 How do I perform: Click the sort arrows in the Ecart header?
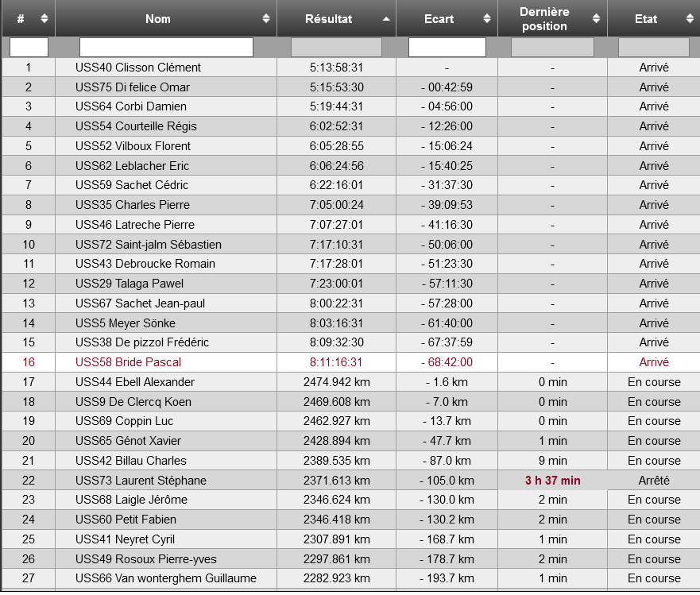point(486,18)
